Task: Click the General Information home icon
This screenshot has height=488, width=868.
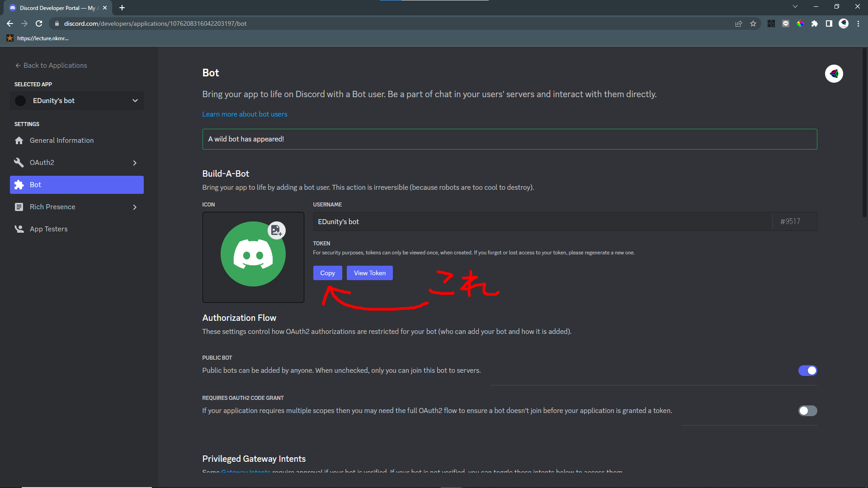Action: tap(19, 141)
